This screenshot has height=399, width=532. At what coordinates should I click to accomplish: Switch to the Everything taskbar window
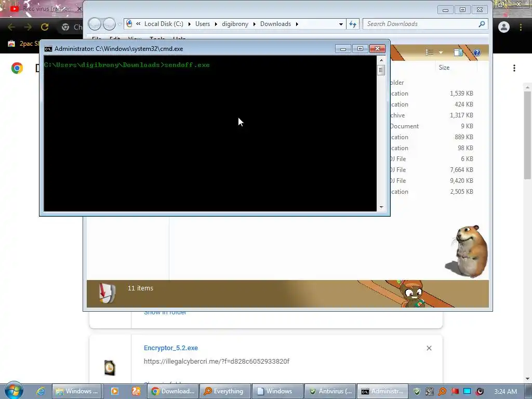[x=225, y=391]
